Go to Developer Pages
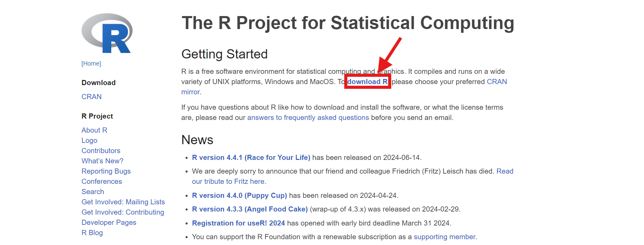Image resolution: width=644 pixels, height=245 pixels. pos(109,222)
